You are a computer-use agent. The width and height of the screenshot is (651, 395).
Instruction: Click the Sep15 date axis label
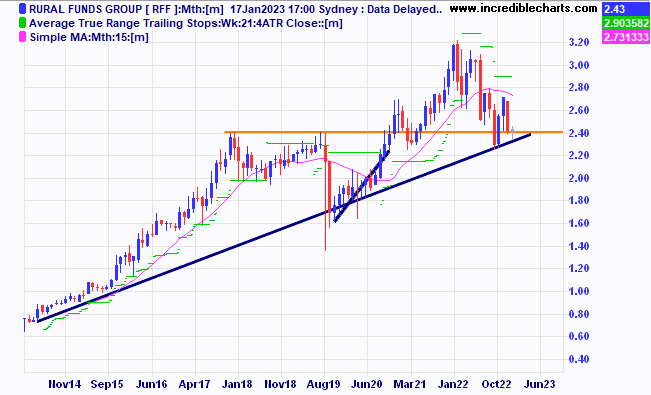(107, 384)
